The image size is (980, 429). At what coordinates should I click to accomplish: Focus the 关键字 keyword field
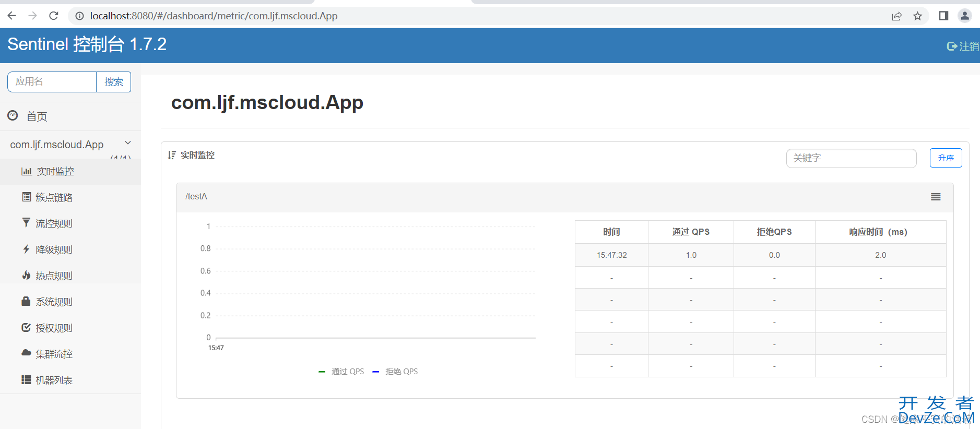[851, 158]
